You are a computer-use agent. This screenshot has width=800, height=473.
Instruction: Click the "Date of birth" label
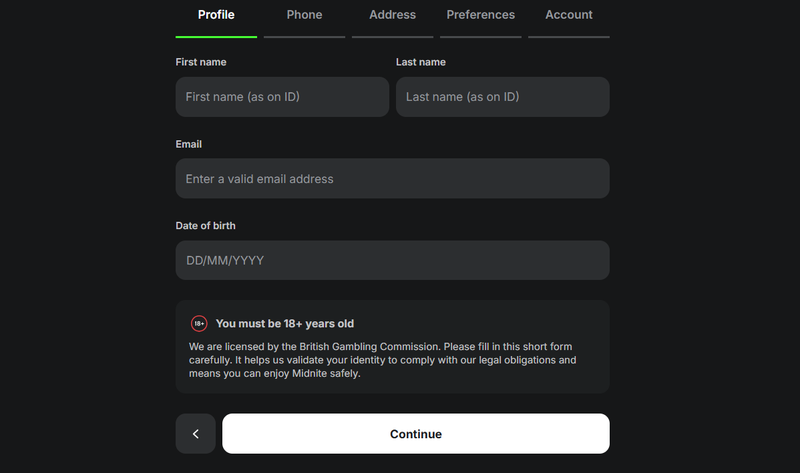coord(206,226)
